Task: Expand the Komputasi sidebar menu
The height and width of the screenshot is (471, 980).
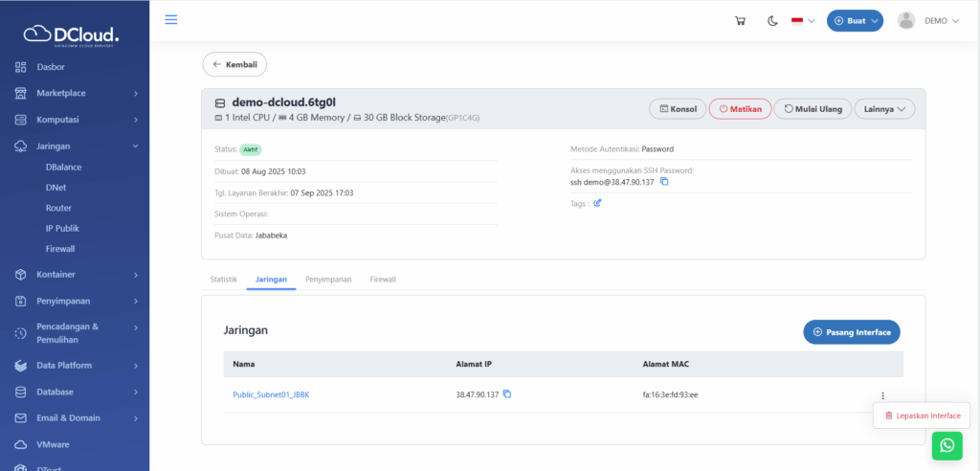Action: point(75,120)
